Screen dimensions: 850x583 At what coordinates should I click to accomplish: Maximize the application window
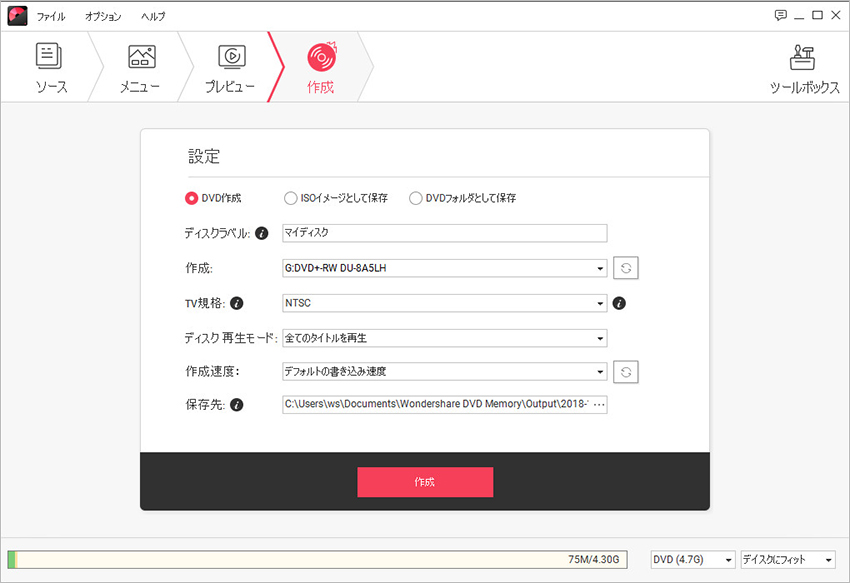[x=817, y=15]
